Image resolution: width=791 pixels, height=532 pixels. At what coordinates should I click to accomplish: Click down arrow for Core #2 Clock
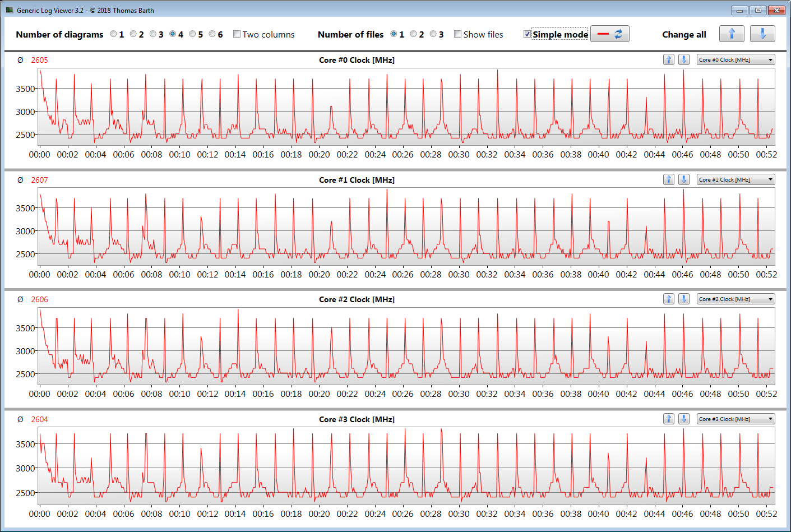point(683,299)
